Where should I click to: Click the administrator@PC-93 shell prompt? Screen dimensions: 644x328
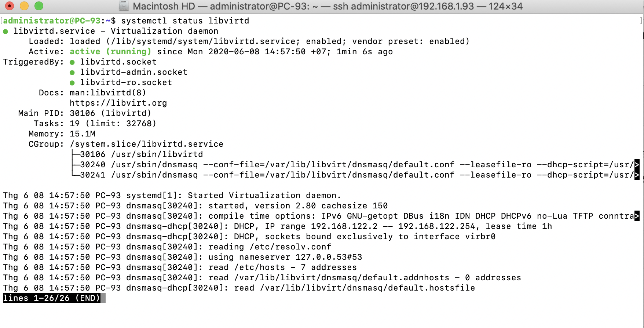pyautogui.click(x=52, y=21)
